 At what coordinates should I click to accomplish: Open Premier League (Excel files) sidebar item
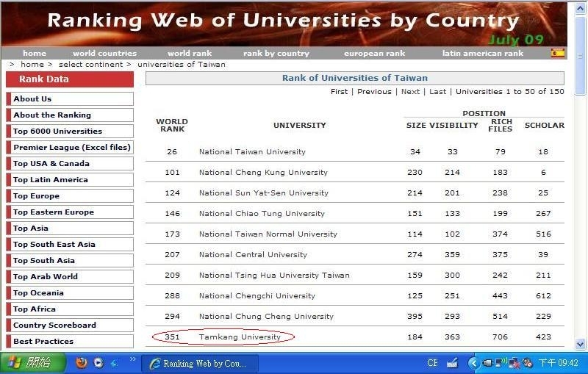click(x=71, y=148)
